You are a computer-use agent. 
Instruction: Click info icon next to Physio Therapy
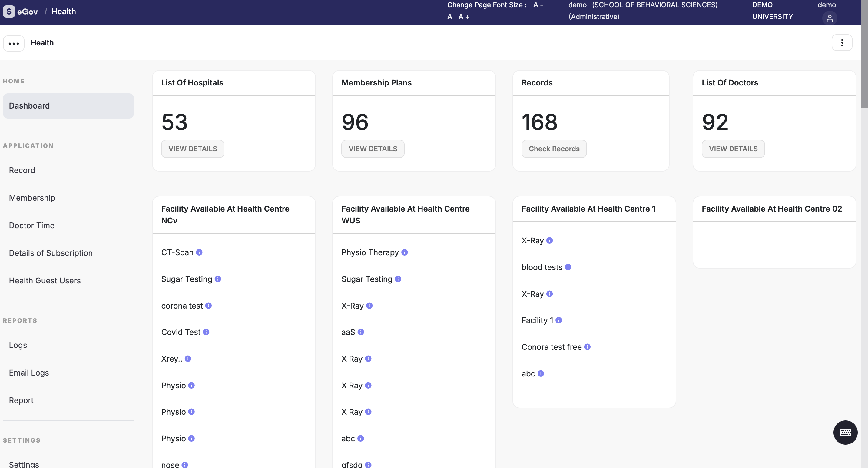click(405, 252)
